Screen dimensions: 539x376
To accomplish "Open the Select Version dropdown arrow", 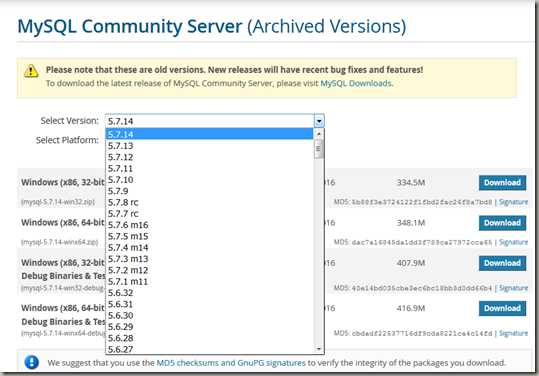I will [319, 121].
